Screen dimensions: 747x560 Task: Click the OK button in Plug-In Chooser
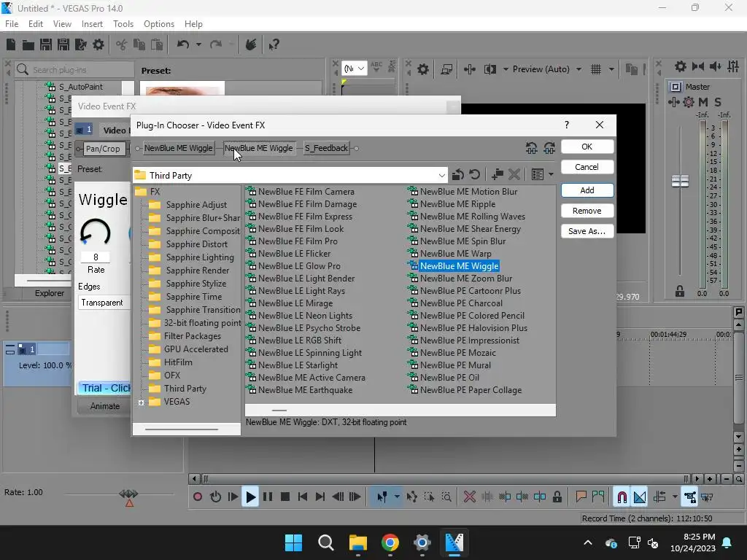587,147
